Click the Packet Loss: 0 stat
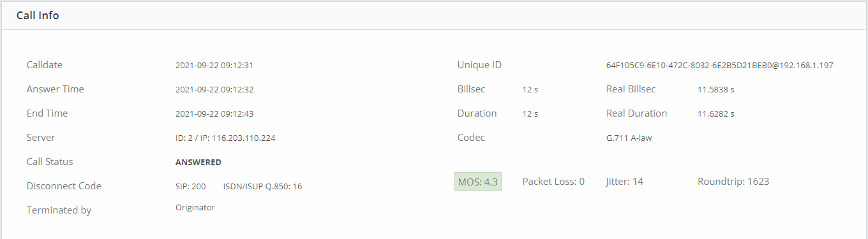The image size is (868, 239). coord(553,182)
